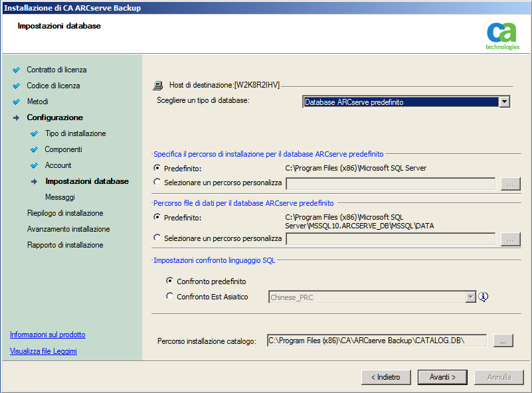Select Riepilogo di installazione in sidebar
The image size is (532, 393).
65,213
